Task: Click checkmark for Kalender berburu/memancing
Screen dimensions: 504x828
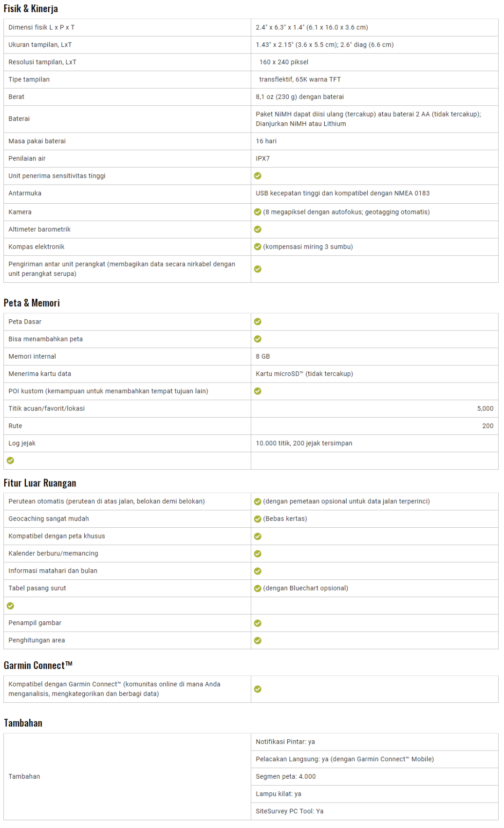Action: click(258, 554)
